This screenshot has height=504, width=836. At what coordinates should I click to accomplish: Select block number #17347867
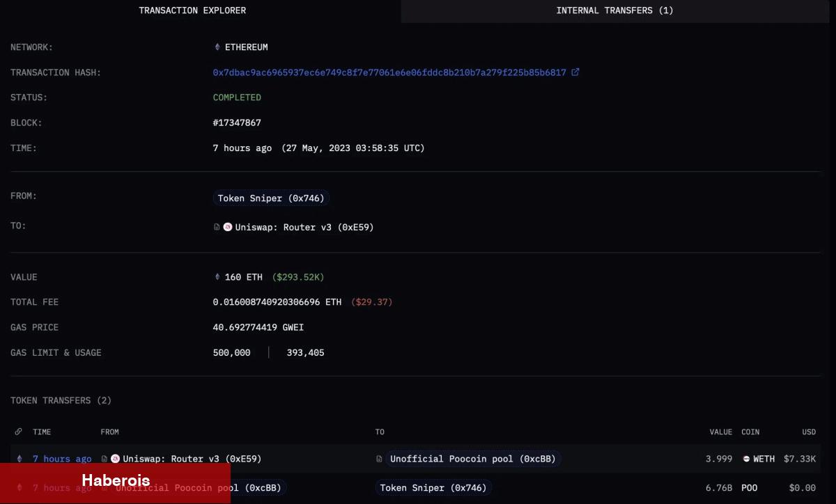(x=237, y=123)
